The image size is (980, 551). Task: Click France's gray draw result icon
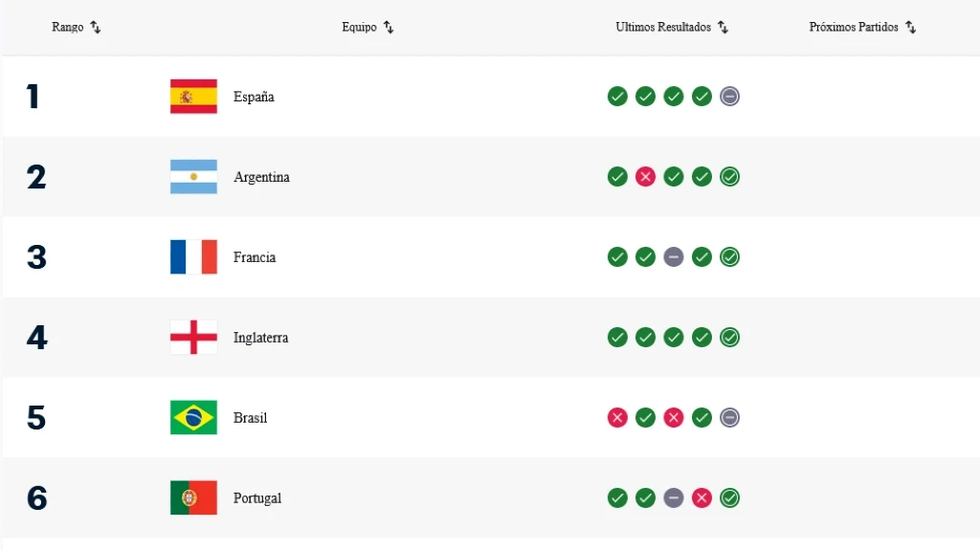coord(674,257)
